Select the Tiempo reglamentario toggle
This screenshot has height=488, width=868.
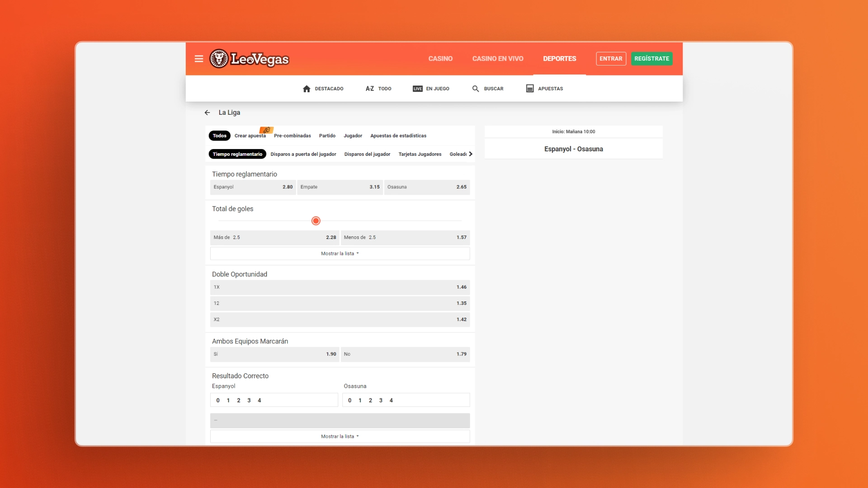click(x=237, y=154)
